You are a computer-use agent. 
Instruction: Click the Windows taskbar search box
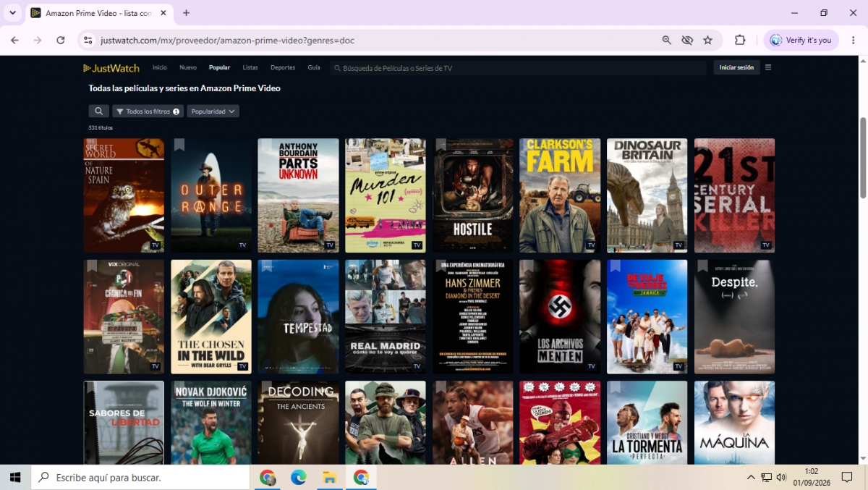pyautogui.click(x=140, y=477)
